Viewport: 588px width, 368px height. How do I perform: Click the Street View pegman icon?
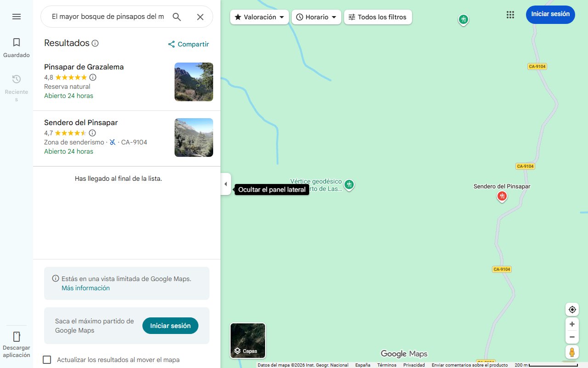(572, 352)
